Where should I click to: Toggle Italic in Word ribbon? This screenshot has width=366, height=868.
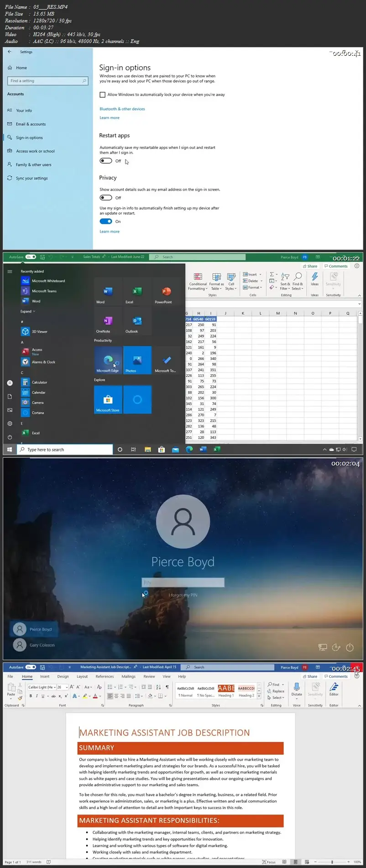click(x=37, y=696)
